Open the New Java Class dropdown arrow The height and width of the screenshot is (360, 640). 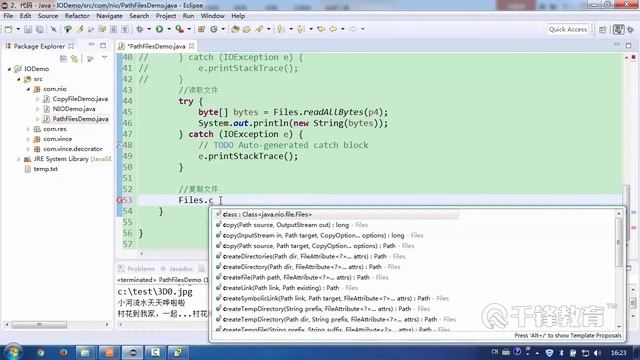pos(223,29)
